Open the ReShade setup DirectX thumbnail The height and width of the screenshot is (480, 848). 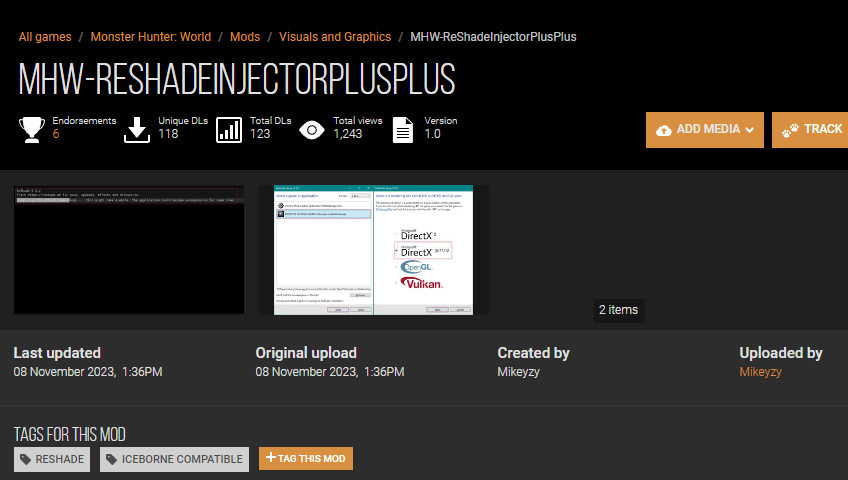coord(374,250)
